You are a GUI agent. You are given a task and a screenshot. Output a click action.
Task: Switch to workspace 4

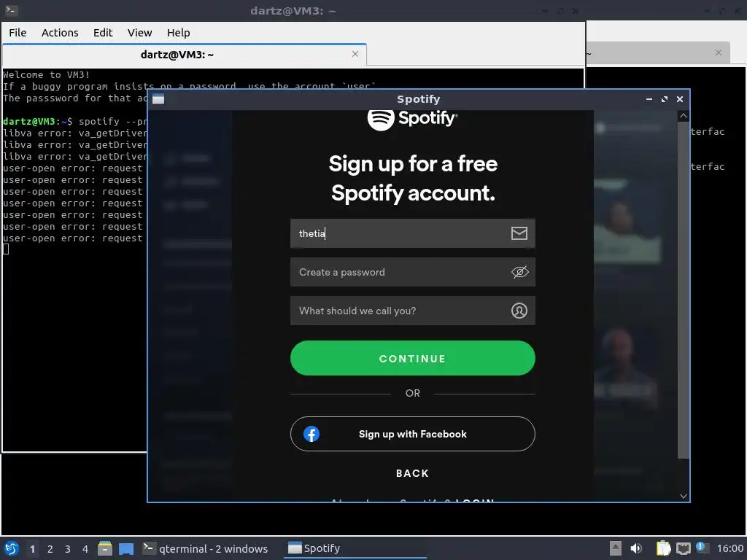85,549
